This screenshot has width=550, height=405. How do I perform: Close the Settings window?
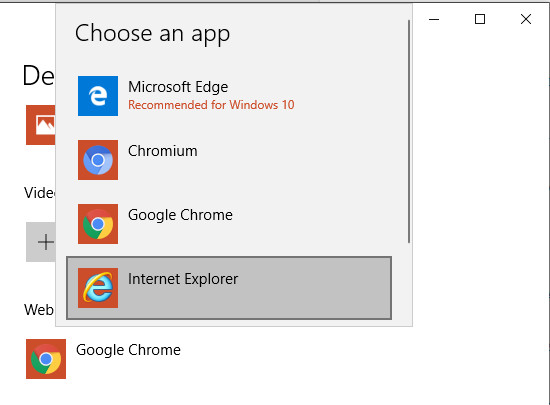coord(526,19)
